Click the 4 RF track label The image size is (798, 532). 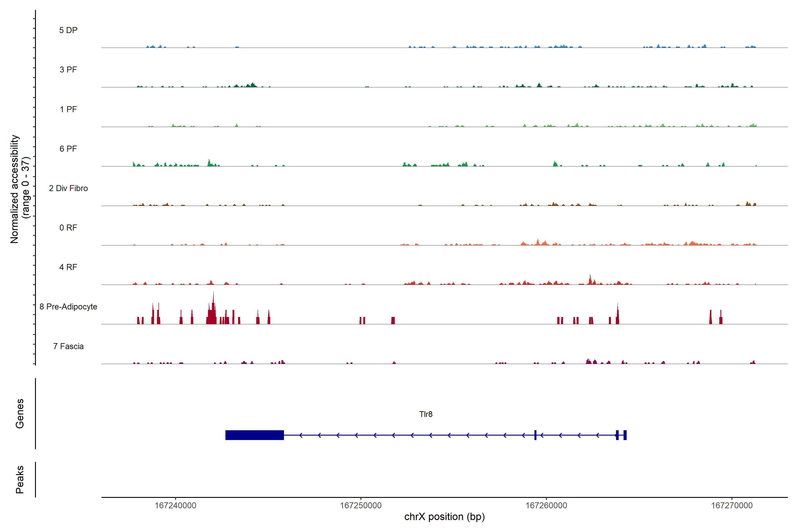[x=68, y=267]
